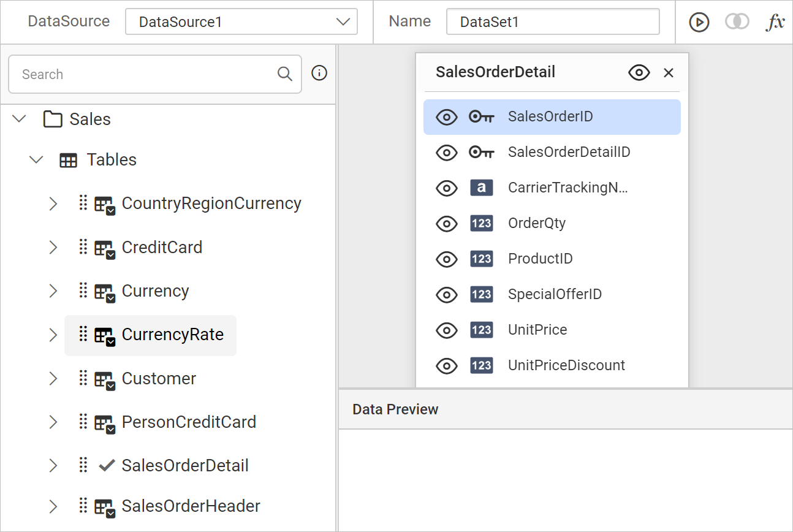Expand the CurrencyRate table
Viewport: 793px width, 532px height.
tap(53, 335)
